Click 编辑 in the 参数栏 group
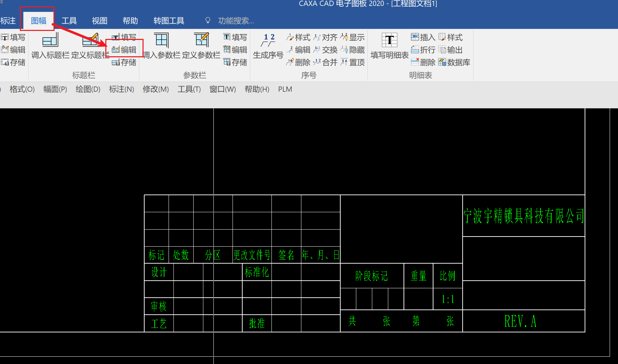618x364 pixels. (x=235, y=50)
